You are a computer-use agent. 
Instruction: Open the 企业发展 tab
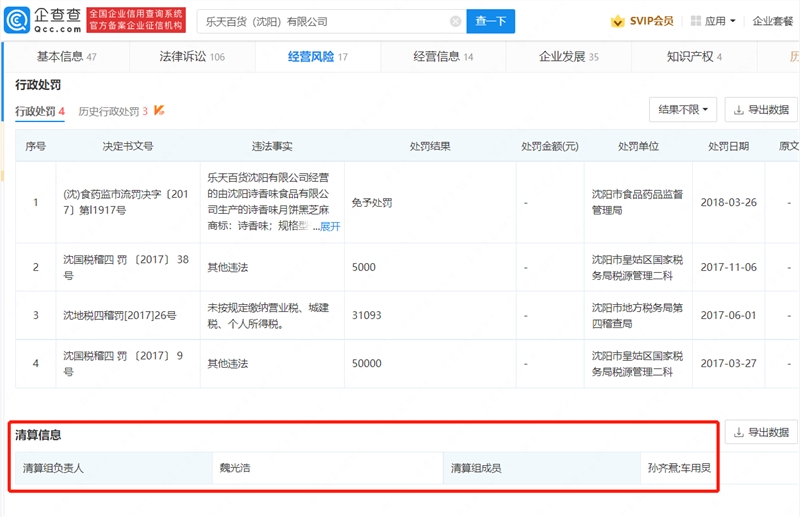[x=568, y=57]
